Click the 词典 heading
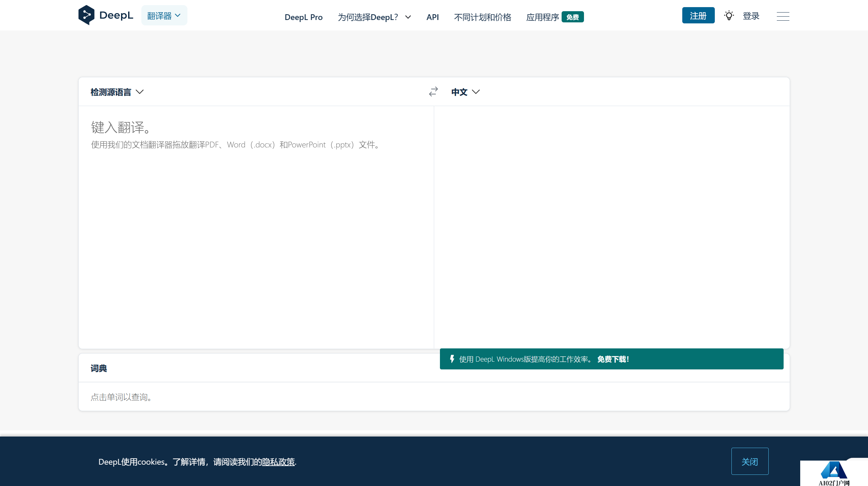 (x=99, y=368)
